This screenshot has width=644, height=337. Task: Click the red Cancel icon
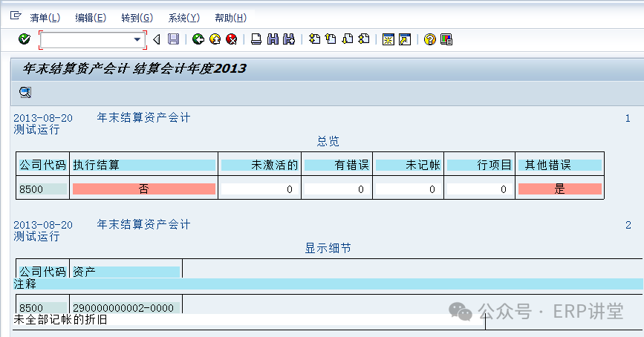232,39
